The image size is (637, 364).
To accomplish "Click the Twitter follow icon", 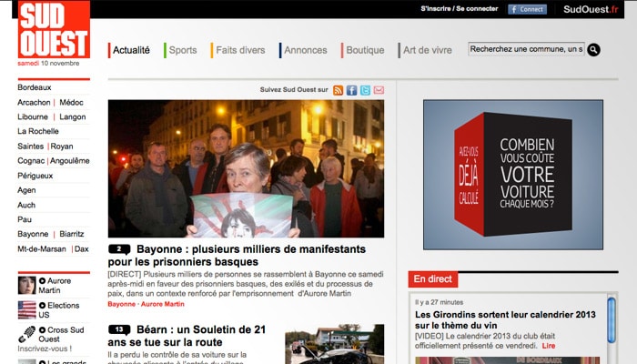I will (x=365, y=90).
